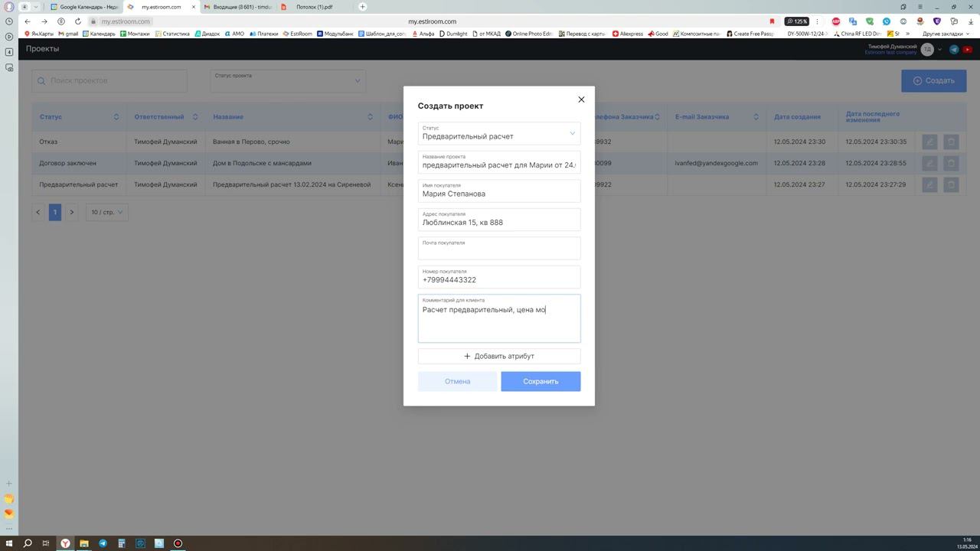The width and height of the screenshot is (980, 551).
Task: Cancel with the Отмена button
Action: click(x=458, y=381)
